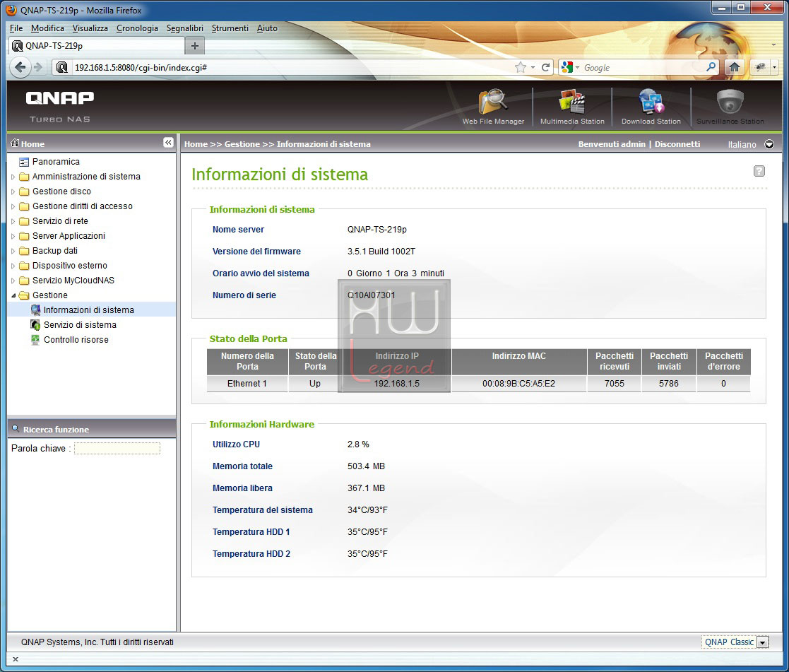
Task: Click the list all tabs arrow
Action: point(773,45)
